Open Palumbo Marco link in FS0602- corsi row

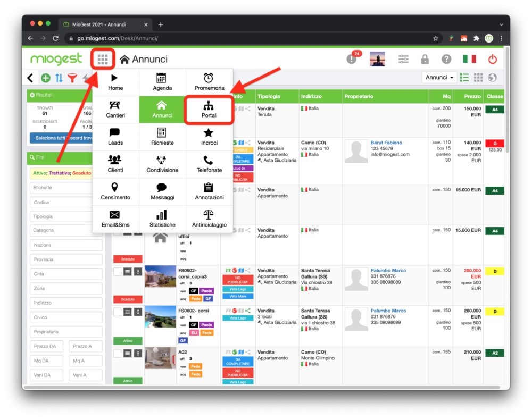point(388,311)
